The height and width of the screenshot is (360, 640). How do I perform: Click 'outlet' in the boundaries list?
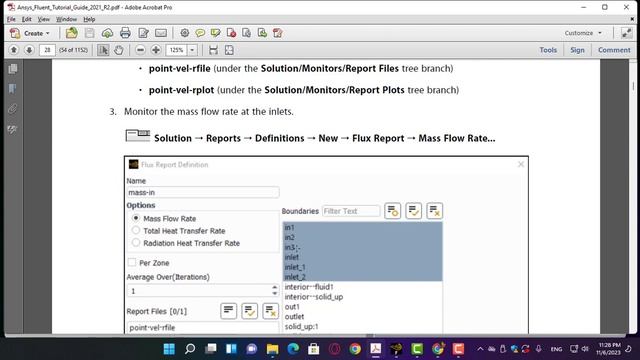[x=294, y=317]
